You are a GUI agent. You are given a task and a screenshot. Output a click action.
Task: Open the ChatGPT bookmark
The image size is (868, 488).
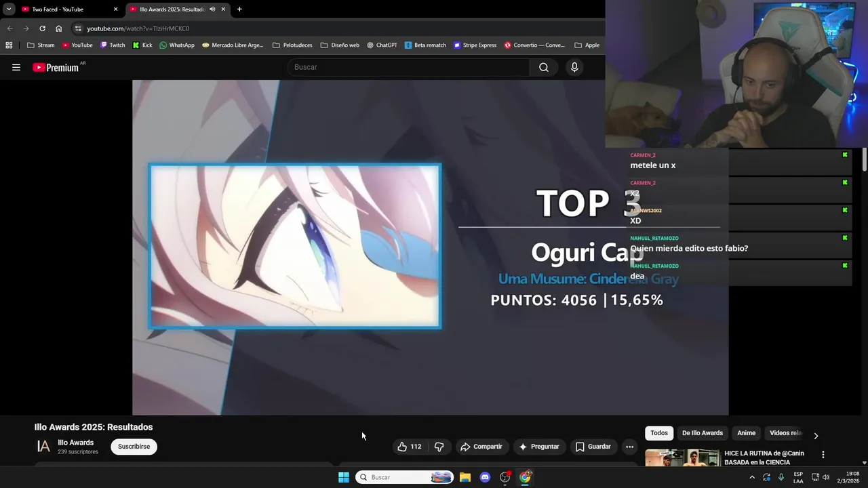(382, 45)
